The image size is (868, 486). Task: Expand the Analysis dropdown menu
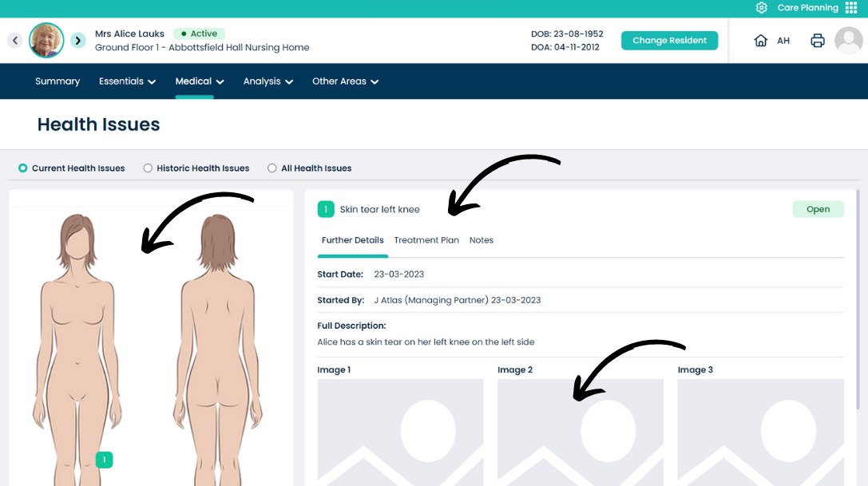pos(268,81)
